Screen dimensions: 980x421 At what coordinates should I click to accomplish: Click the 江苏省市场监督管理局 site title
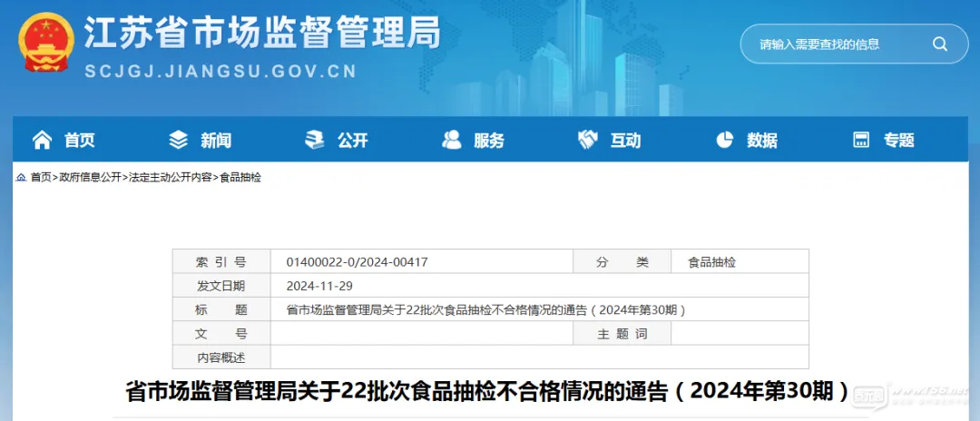262,34
